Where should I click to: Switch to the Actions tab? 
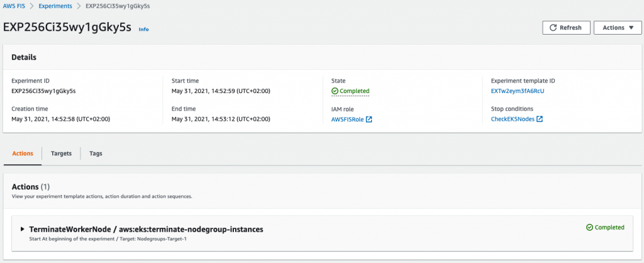23,154
